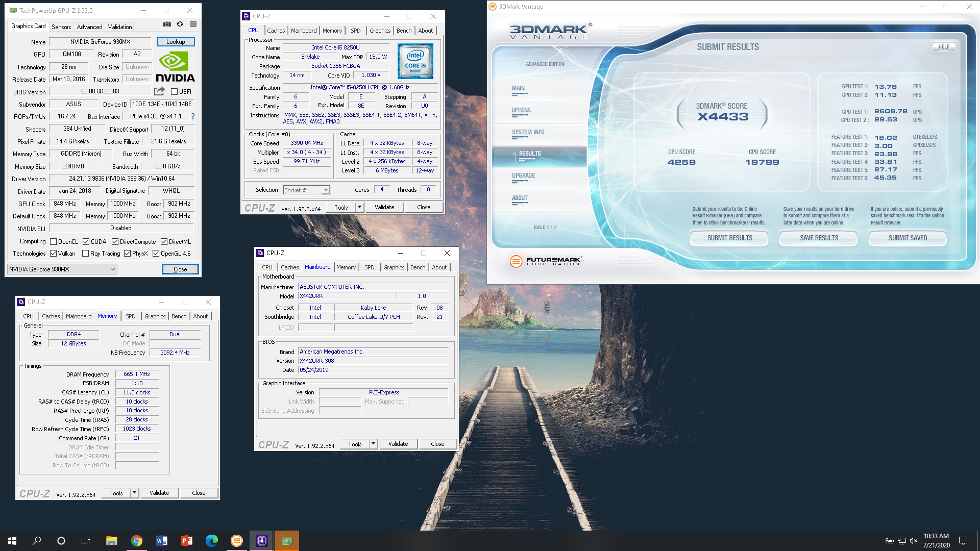
Task: Open the GPU-Z hamburger menu icon
Action: (193, 24)
